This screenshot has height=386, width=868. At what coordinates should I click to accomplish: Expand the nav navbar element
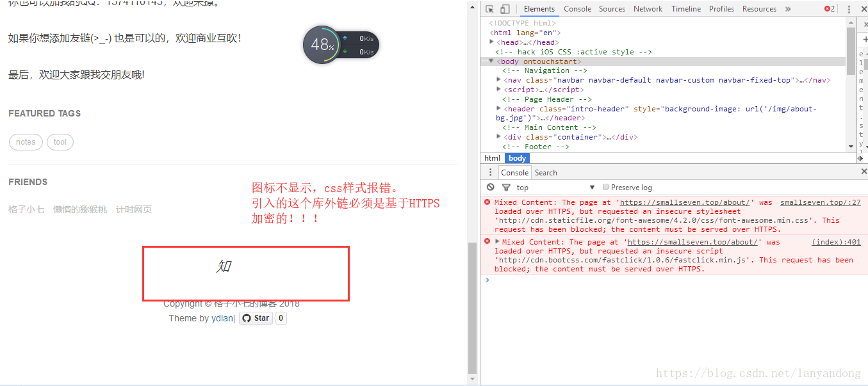point(499,80)
